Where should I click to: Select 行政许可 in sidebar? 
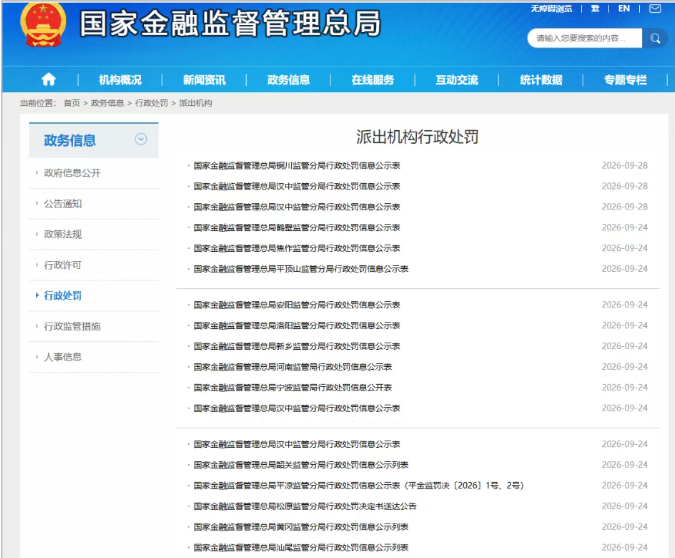click(63, 265)
